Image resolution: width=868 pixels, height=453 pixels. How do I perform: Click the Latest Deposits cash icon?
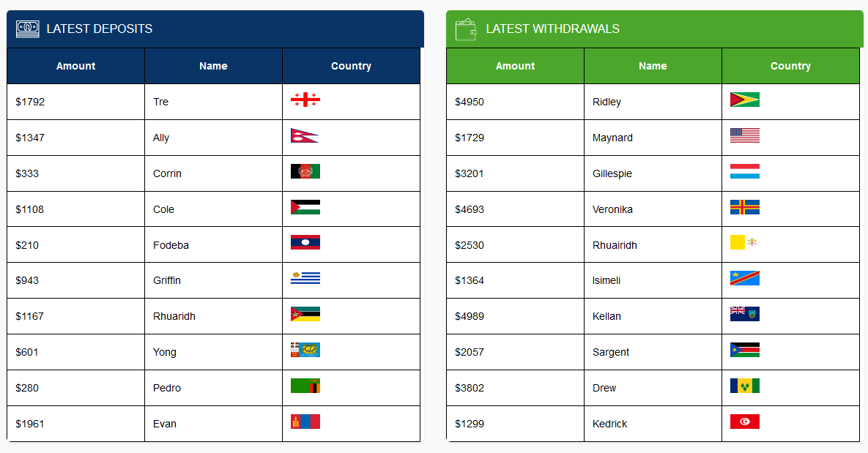[x=28, y=29]
